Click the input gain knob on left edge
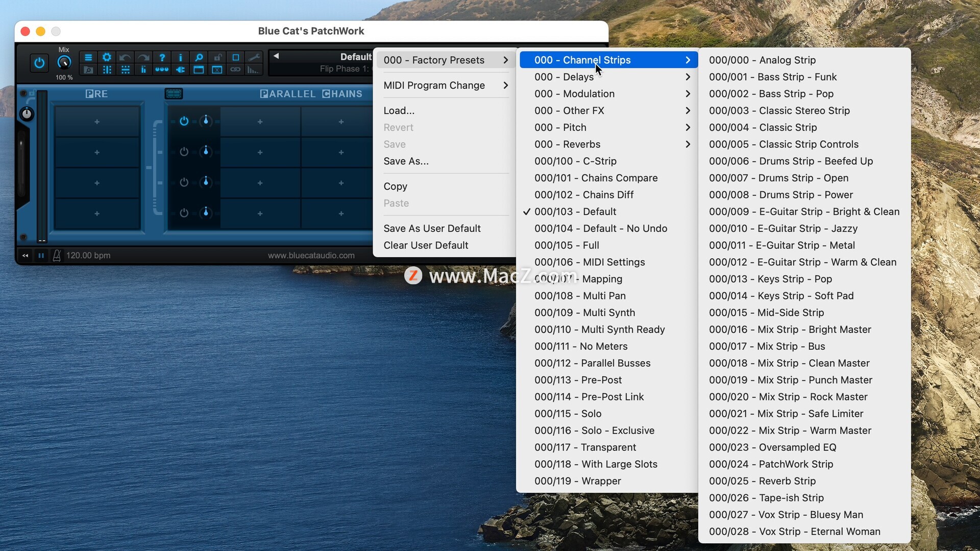Image resolution: width=980 pixels, height=551 pixels. tap(27, 114)
